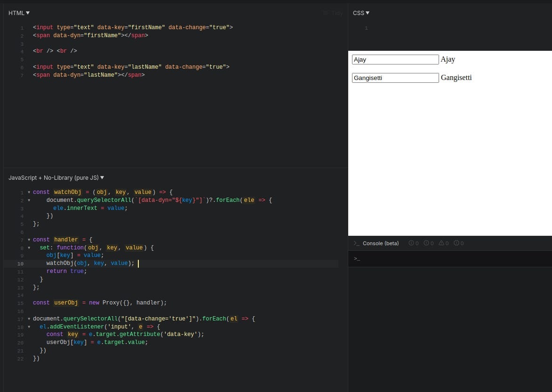Viewport: 552px width, 392px height.
Task: Click the console command input line
Action: (x=424, y=258)
